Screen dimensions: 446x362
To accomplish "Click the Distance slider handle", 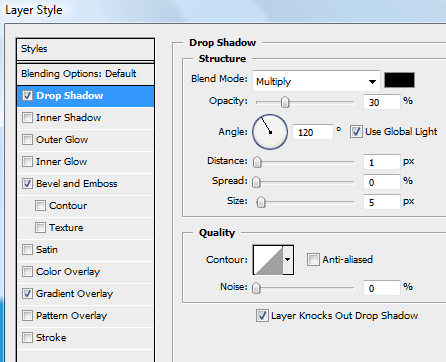I will click(x=257, y=162).
